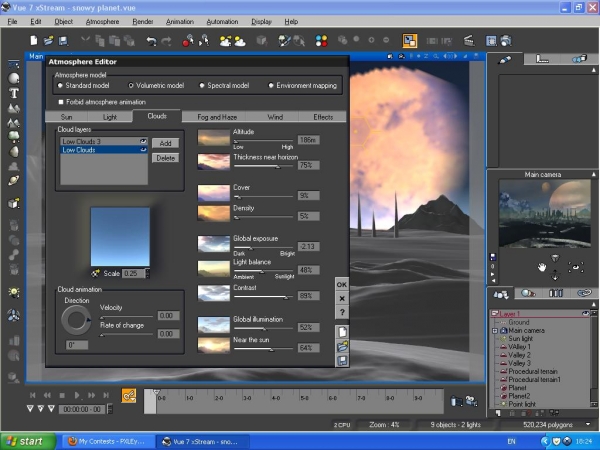Toggle visibility eye of Low Clouds 3 layer
The image size is (600, 450).
[x=143, y=141]
